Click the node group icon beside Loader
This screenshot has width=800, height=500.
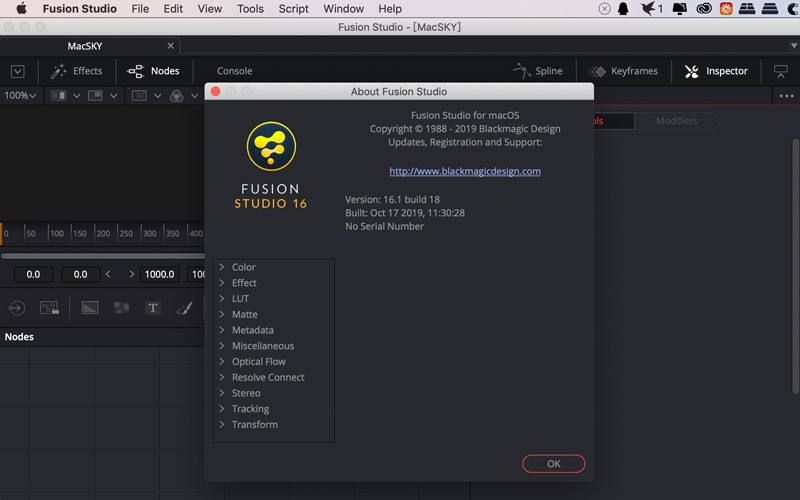(x=49, y=308)
